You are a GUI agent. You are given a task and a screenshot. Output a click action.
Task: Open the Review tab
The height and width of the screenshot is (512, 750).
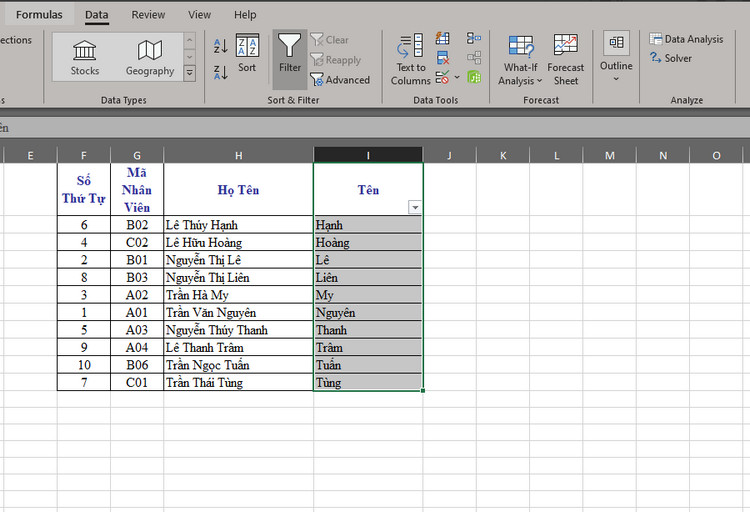(148, 15)
